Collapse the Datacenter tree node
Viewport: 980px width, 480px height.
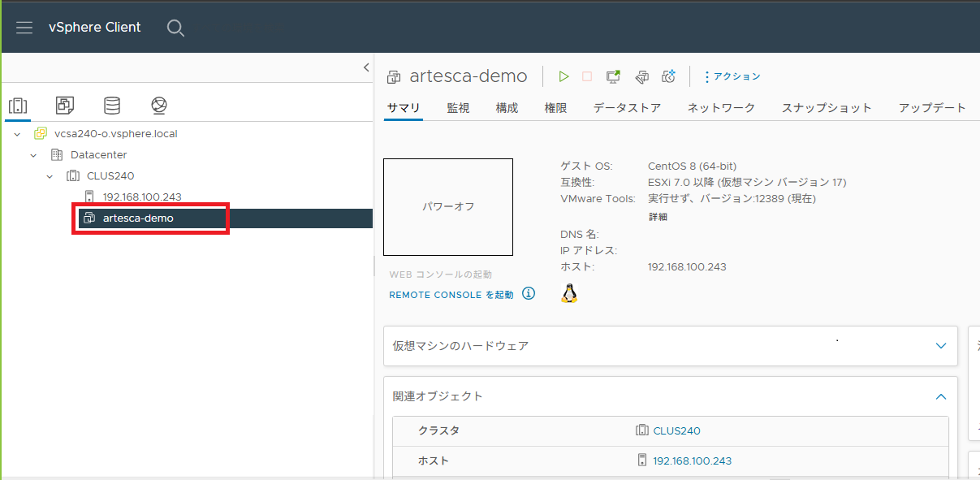coord(33,154)
